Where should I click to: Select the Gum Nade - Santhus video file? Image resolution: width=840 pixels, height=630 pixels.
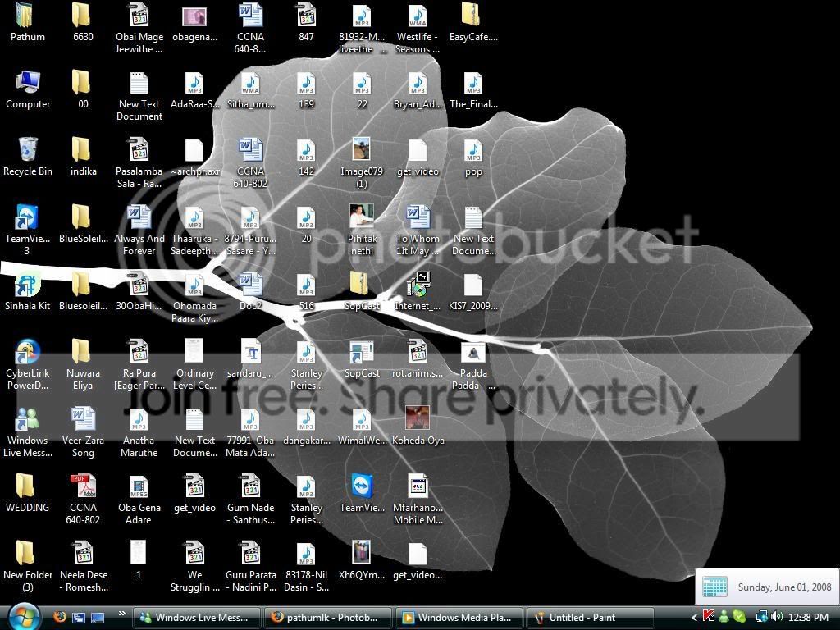250,486
